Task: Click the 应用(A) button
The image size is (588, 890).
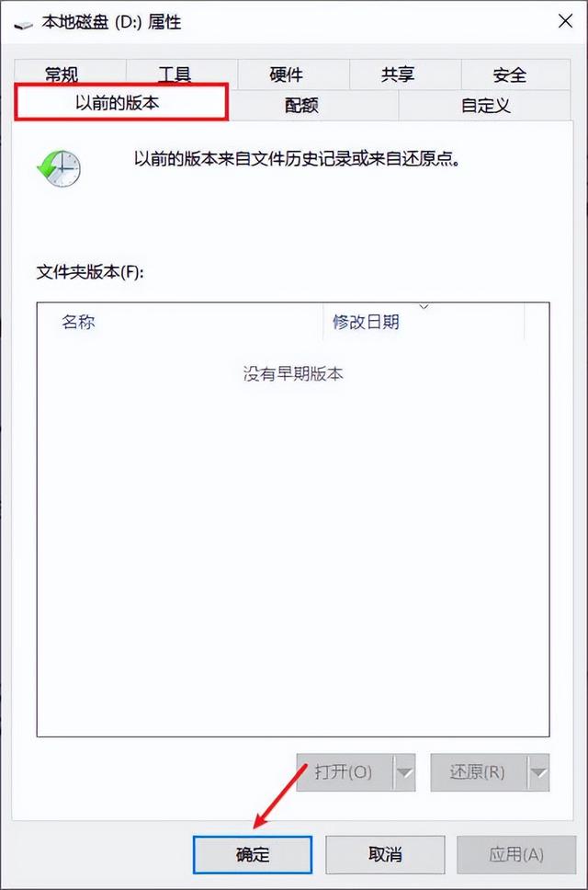Action: (x=516, y=854)
